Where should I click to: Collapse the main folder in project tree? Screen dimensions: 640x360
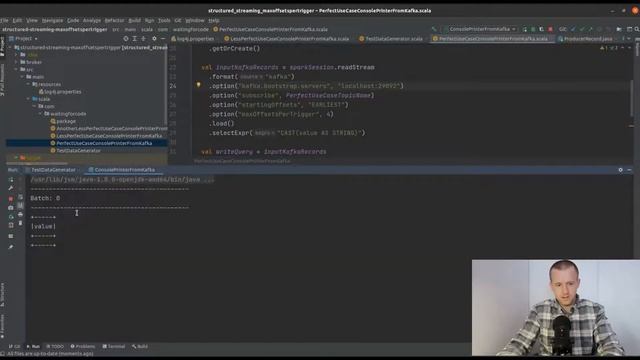click(x=22, y=77)
